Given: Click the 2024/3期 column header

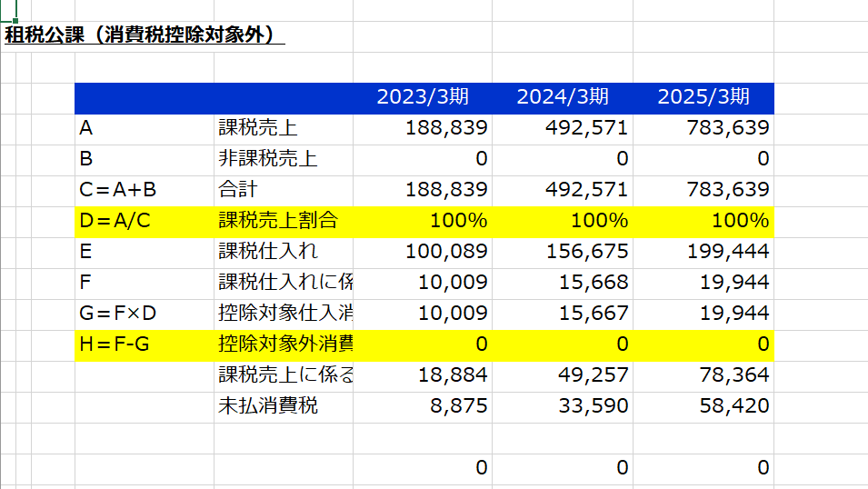Looking at the screenshot, I should 563,97.
